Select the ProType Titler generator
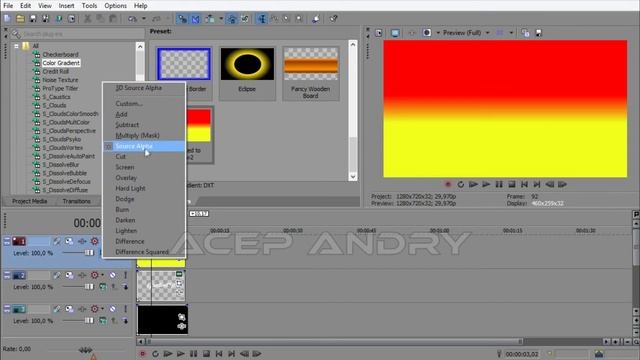This screenshot has width=640, height=360. coord(60,88)
